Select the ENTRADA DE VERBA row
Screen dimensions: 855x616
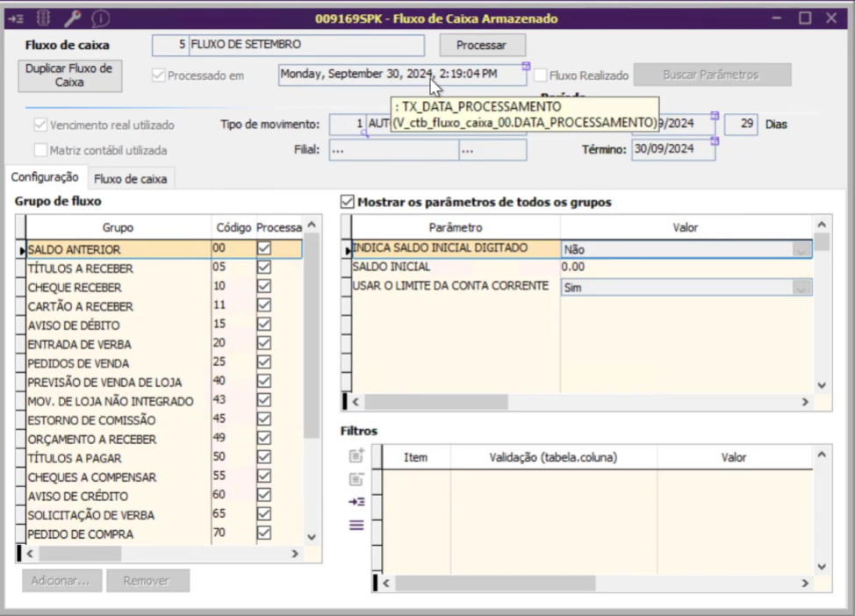[x=163, y=344]
